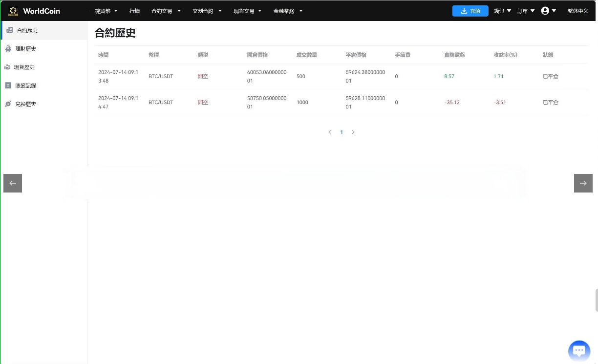Click the 理財歷史 lock icon in sidebar
The image size is (598, 364).
click(x=8, y=48)
